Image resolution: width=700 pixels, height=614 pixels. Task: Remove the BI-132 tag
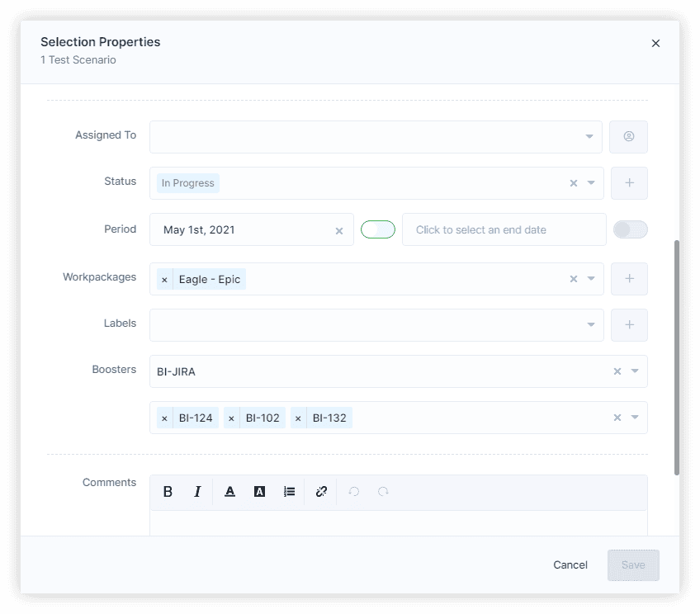[298, 418]
